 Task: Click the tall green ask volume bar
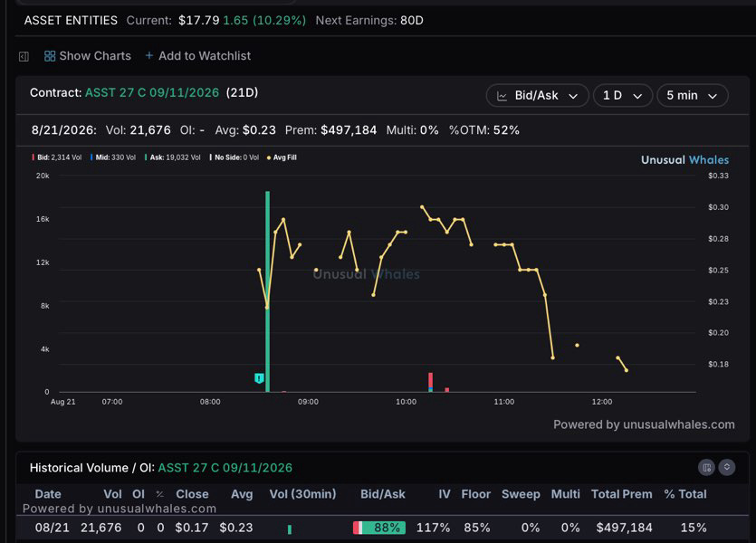(268, 291)
